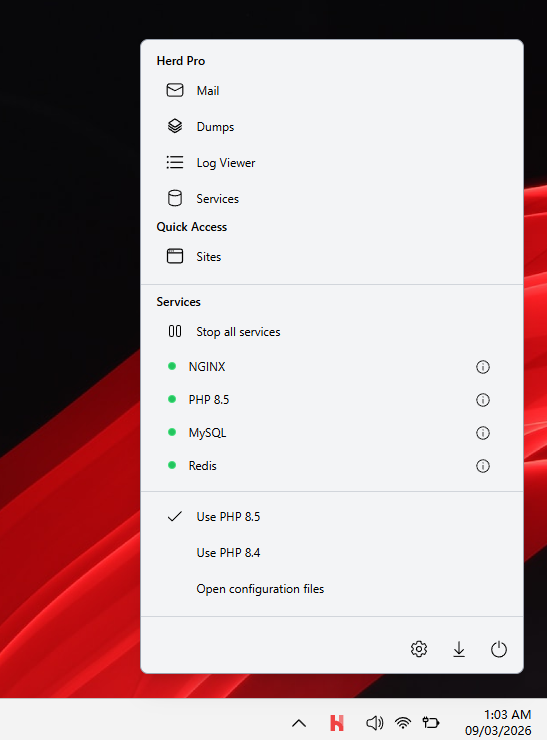Click the Services database cylinder icon

click(175, 198)
